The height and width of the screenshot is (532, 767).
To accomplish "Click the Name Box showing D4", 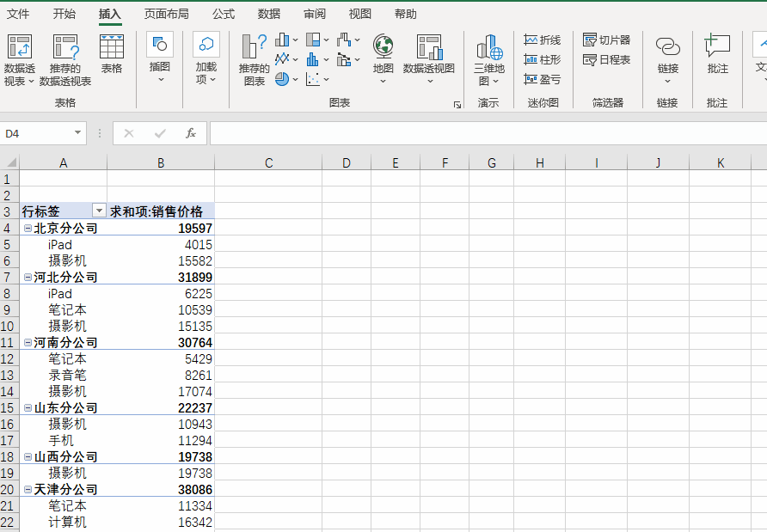I will tap(37, 133).
